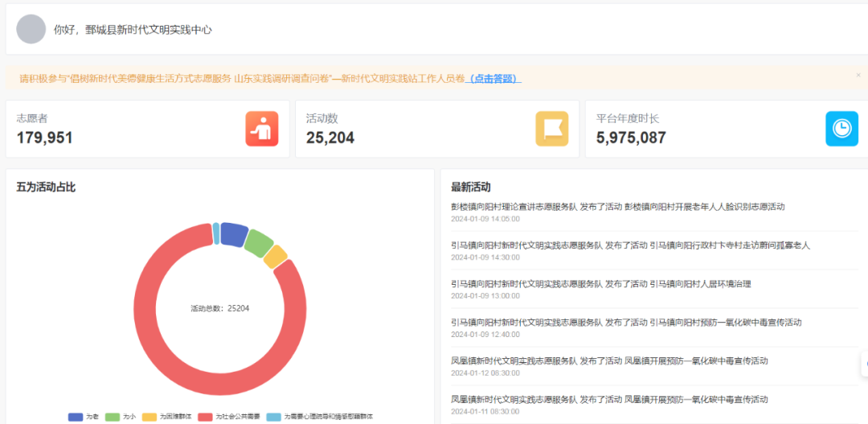Open 凤凰镇 activity dated 2024-01-12 08:30:00
The height and width of the screenshot is (424, 868).
pyautogui.click(x=609, y=360)
